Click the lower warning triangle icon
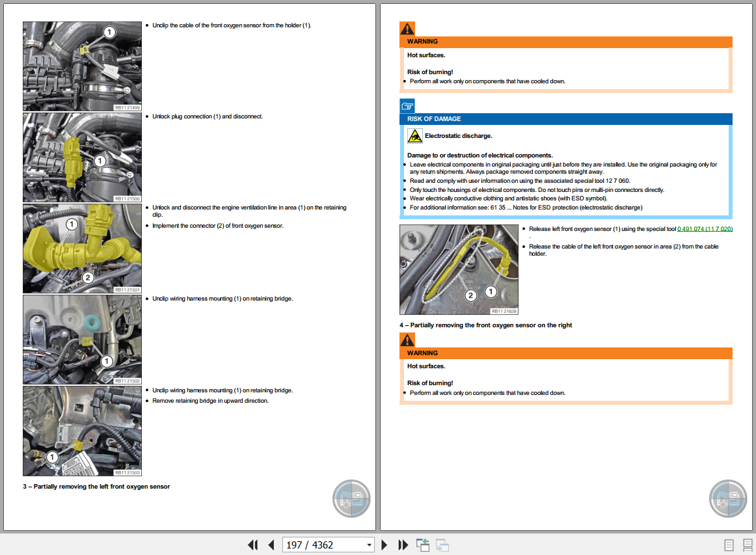This screenshot has width=756, height=555. [407, 340]
